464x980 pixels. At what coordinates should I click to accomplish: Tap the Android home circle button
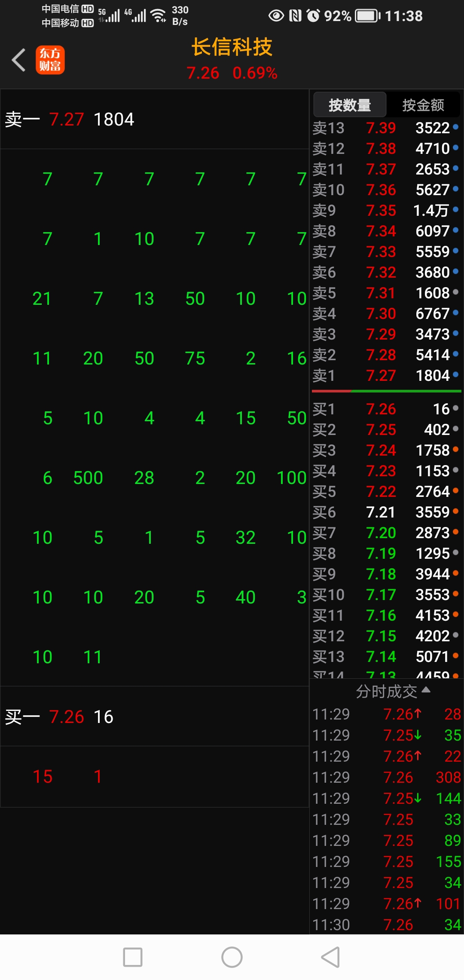tap(232, 957)
